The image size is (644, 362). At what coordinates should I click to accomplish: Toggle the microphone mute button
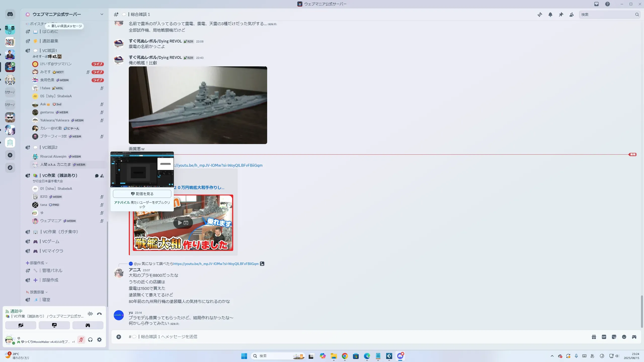tap(81, 340)
